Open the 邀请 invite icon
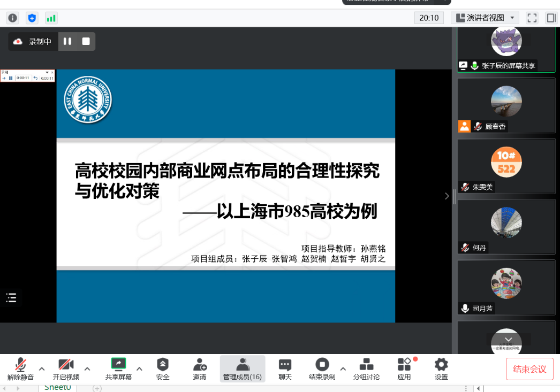 tap(200, 368)
